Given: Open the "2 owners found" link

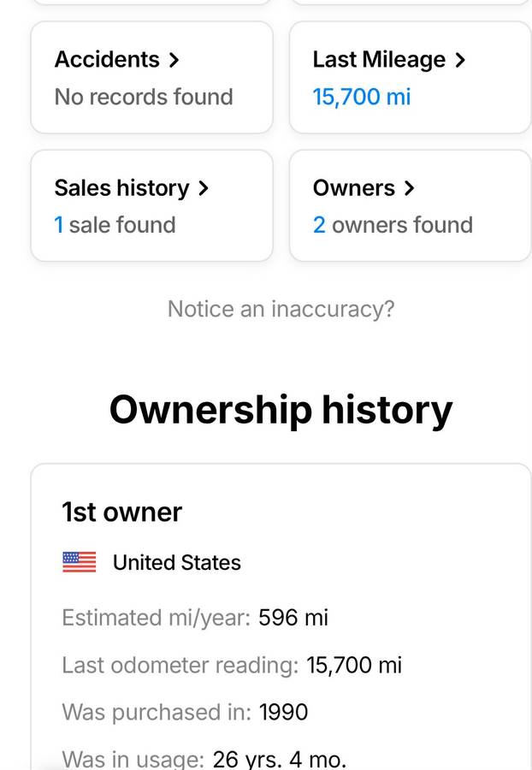Looking at the screenshot, I should [393, 225].
